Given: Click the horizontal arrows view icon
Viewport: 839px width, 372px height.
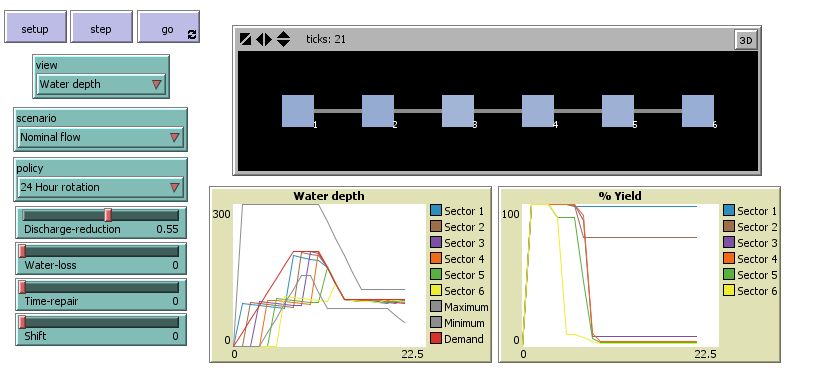Looking at the screenshot, I should (x=264, y=39).
